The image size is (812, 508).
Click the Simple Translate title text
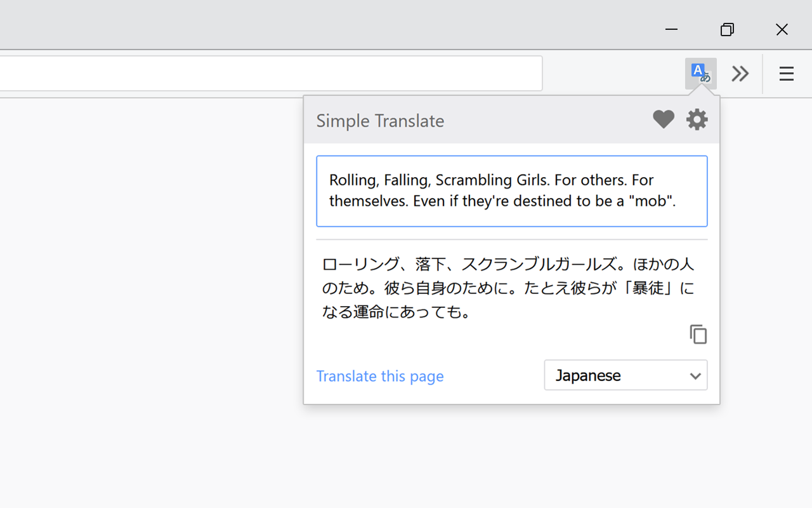click(380, 121)
